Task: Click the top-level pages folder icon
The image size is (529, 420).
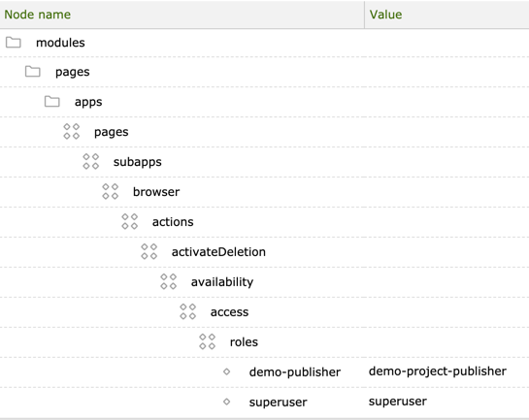Action: point(33,72)
